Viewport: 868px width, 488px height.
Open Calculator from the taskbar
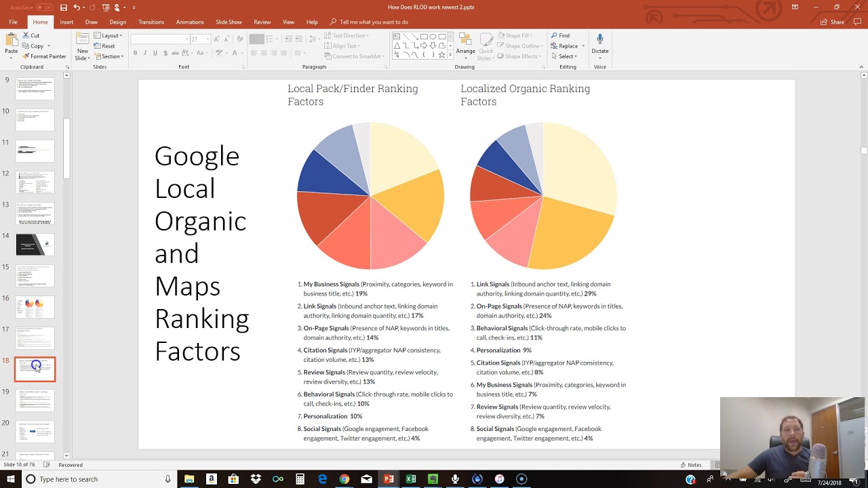point(300,479)
